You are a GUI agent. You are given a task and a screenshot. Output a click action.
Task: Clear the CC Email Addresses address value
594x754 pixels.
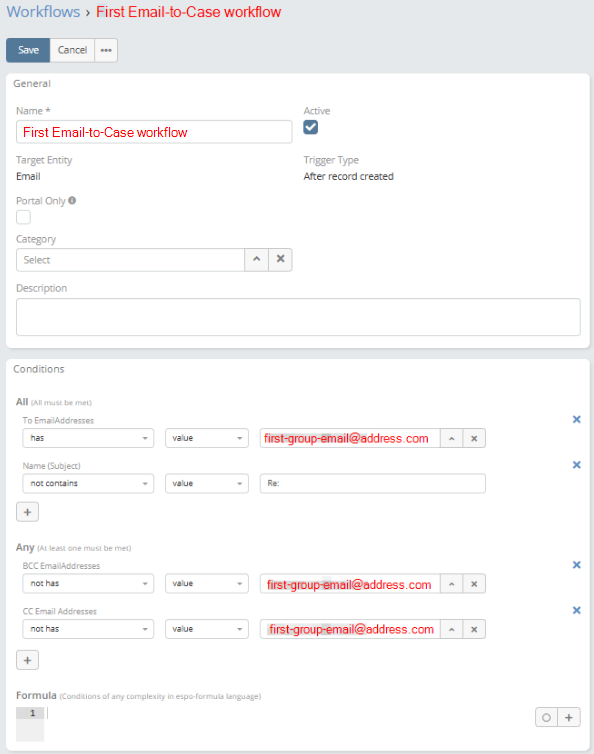pos(474,629)
